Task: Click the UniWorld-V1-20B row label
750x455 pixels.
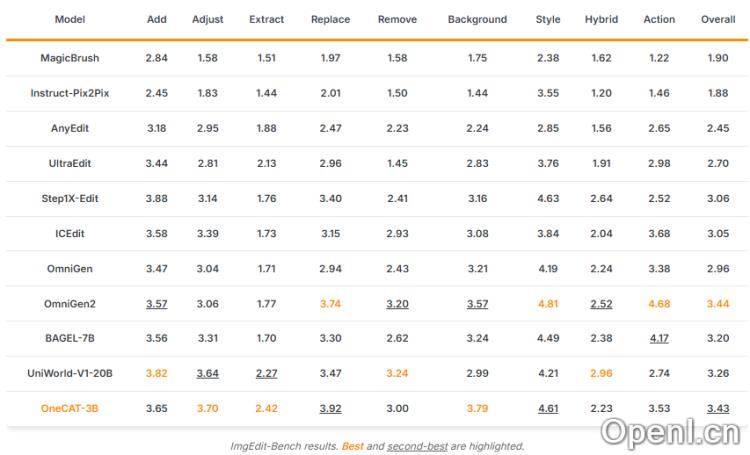Action: 70,373
